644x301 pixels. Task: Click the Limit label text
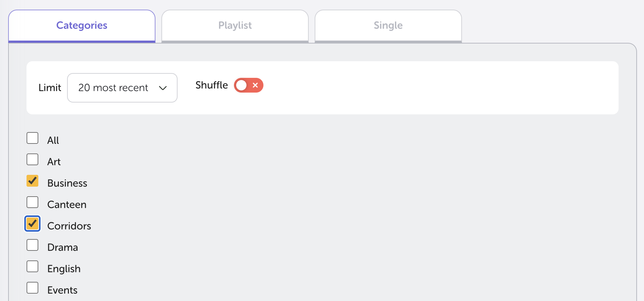[50, 88]
